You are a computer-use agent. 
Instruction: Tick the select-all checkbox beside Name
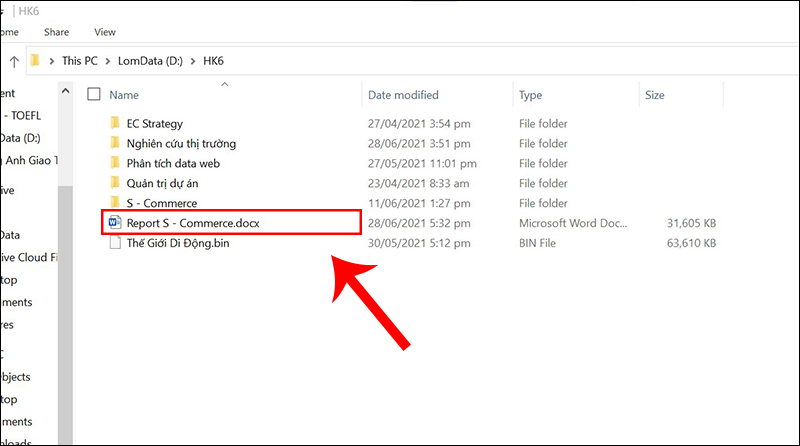[x=94, y=94]
